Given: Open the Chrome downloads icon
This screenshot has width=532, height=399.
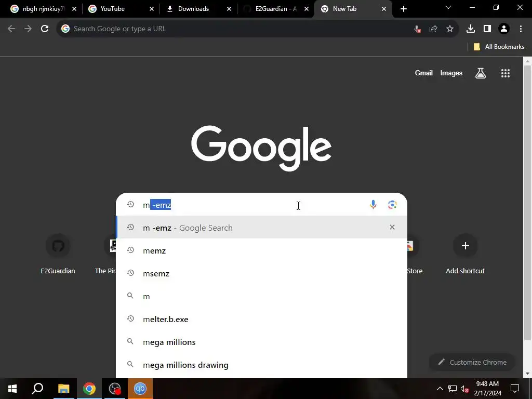Looking at the screenshot, I should point(471,29).
